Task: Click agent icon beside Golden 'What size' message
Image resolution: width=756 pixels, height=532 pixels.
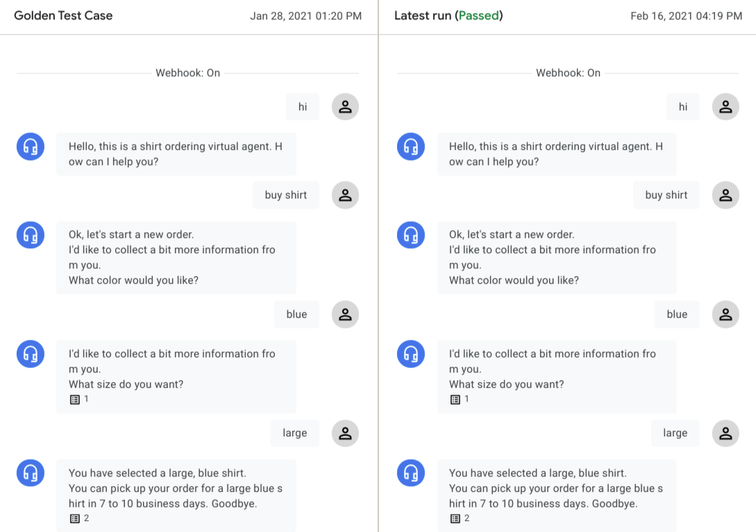Action: coord(30,354)
